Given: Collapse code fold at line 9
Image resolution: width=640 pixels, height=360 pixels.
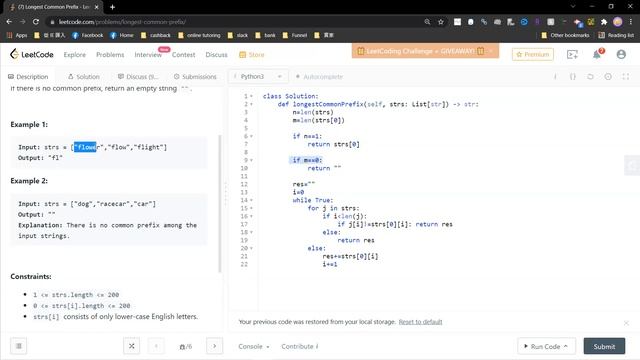Looking at the screenshot, I should click(x=251, y=160).
